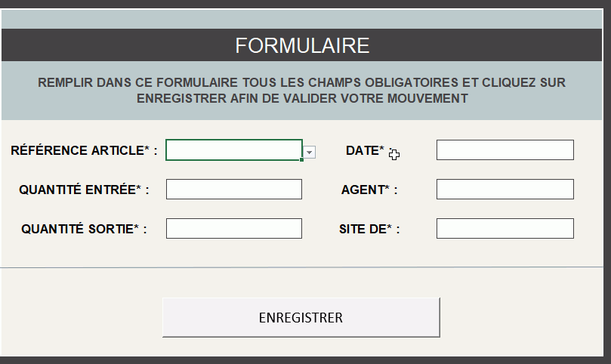Click the light band above the FORMULAIRE header
Viewport: 611px width, 364px height.
[302, 19]
